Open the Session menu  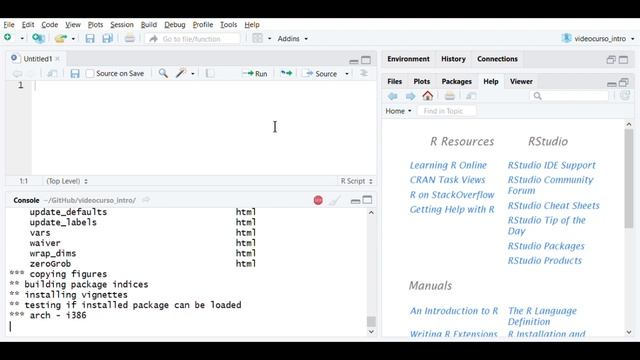point(122,24)
